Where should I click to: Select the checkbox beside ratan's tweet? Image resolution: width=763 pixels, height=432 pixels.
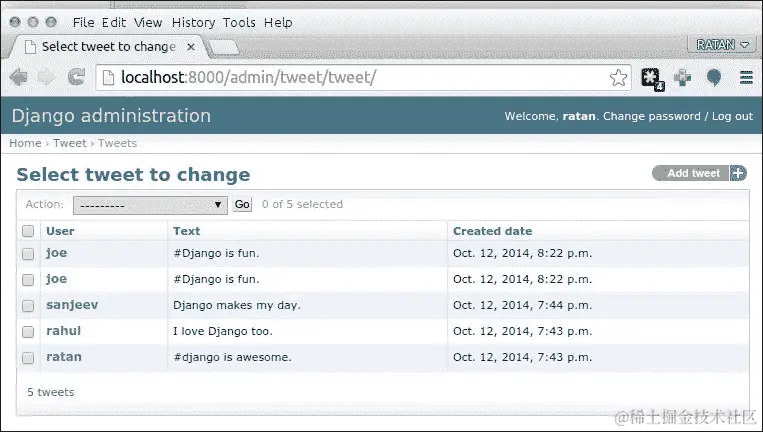(28, 357)
